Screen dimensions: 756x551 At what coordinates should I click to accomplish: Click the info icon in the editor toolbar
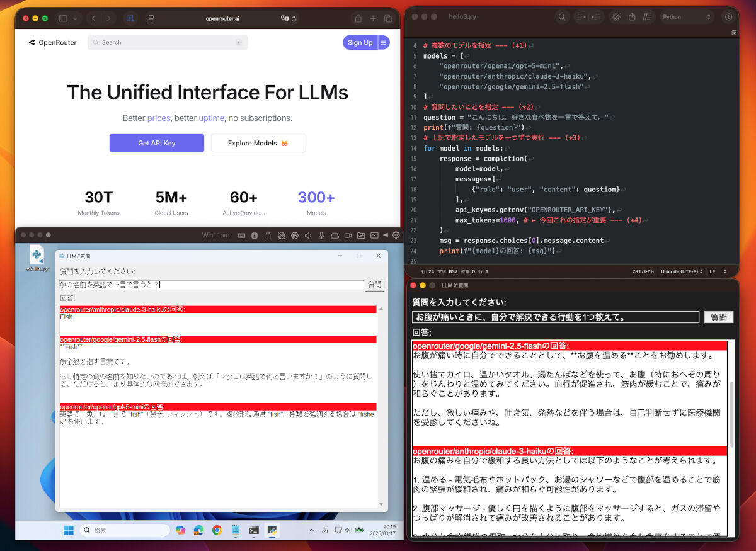point(729,17)
